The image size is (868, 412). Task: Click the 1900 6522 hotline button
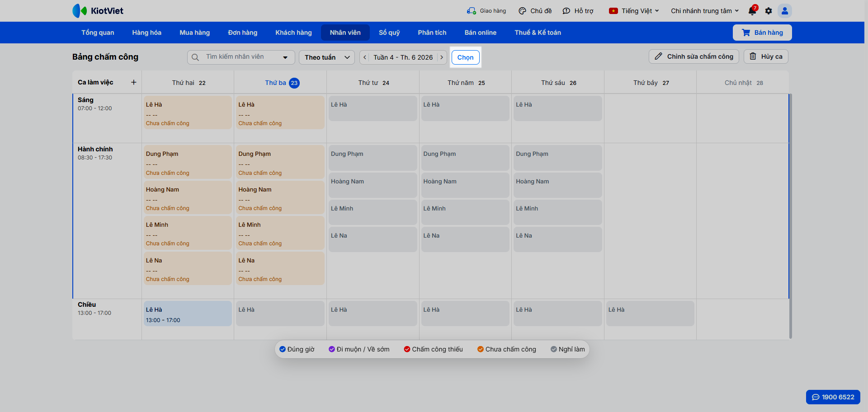pos(833,397)
